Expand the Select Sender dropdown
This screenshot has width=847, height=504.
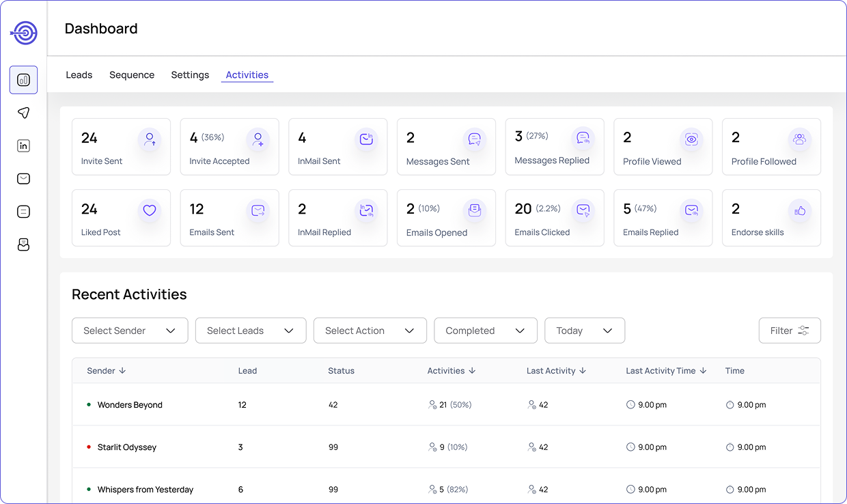pos(130,331)
